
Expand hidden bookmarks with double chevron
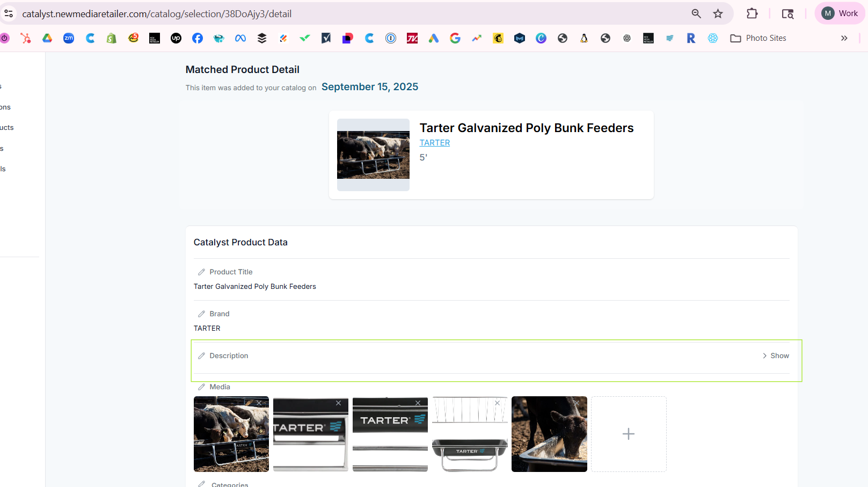(844, 38)
